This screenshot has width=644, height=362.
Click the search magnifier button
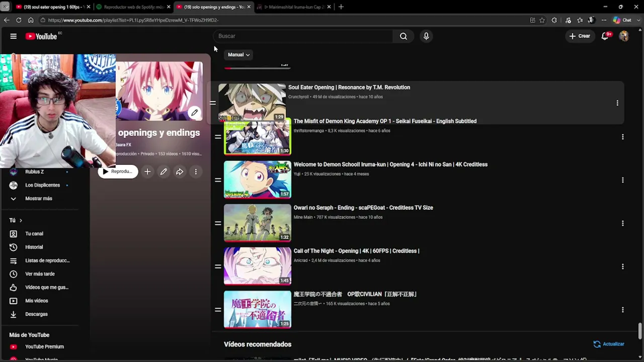(x=404, y=36)
